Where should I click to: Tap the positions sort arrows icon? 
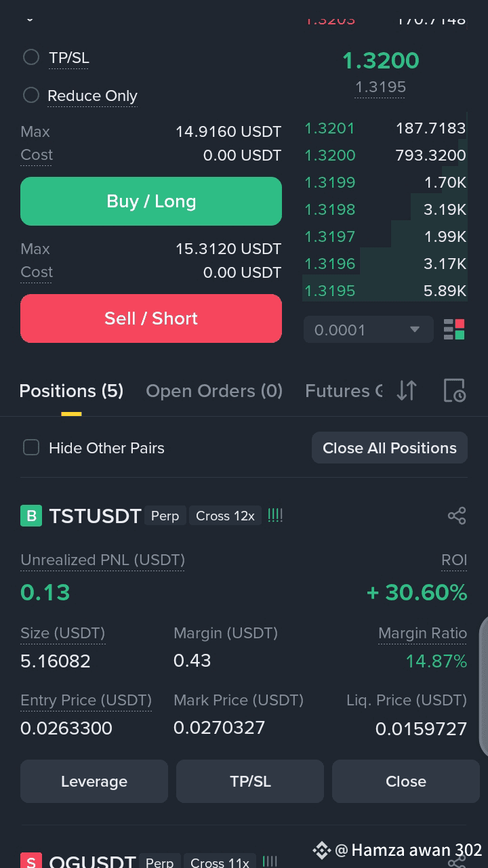tap(407, 390)
